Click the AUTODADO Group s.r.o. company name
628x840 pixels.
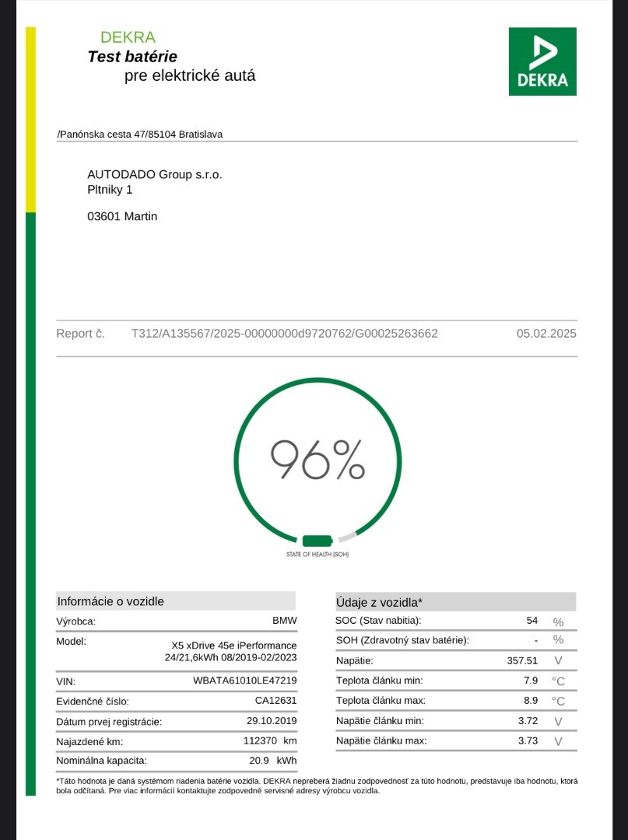pyautogui.click(x=155, y=174)
